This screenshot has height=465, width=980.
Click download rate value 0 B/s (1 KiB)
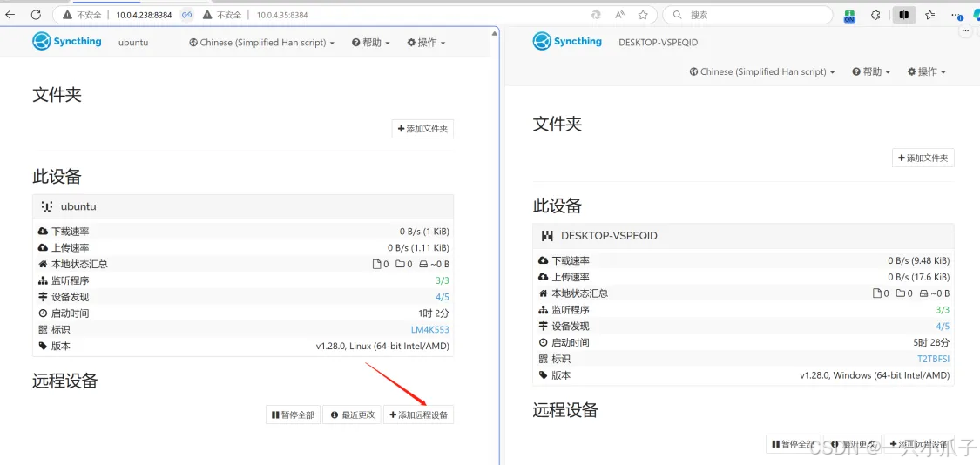coord(424,232)
